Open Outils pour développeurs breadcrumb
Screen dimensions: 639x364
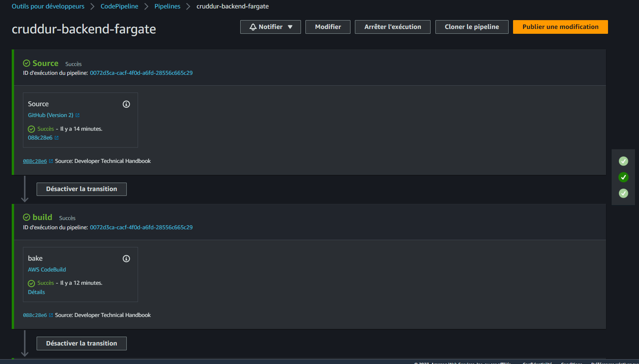pos(48,6)
